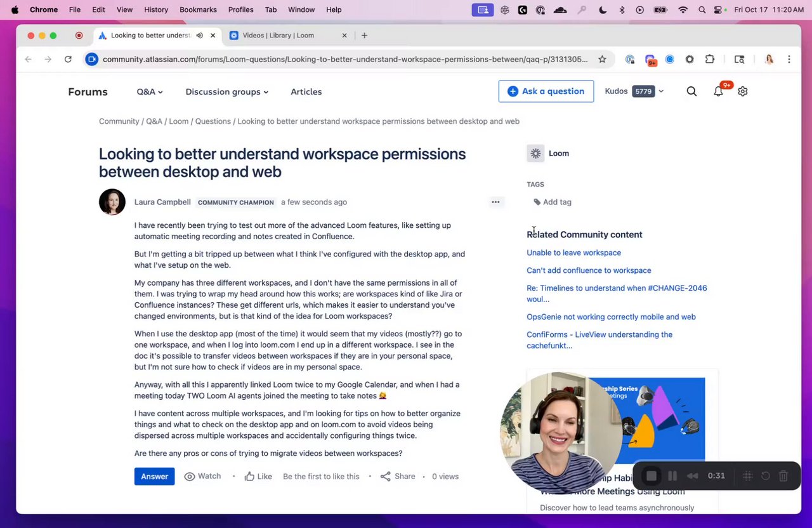Image resolution: width=812 pixels, height=528 pixels.
Task: Reload the page
Action: tap(68, 59)
